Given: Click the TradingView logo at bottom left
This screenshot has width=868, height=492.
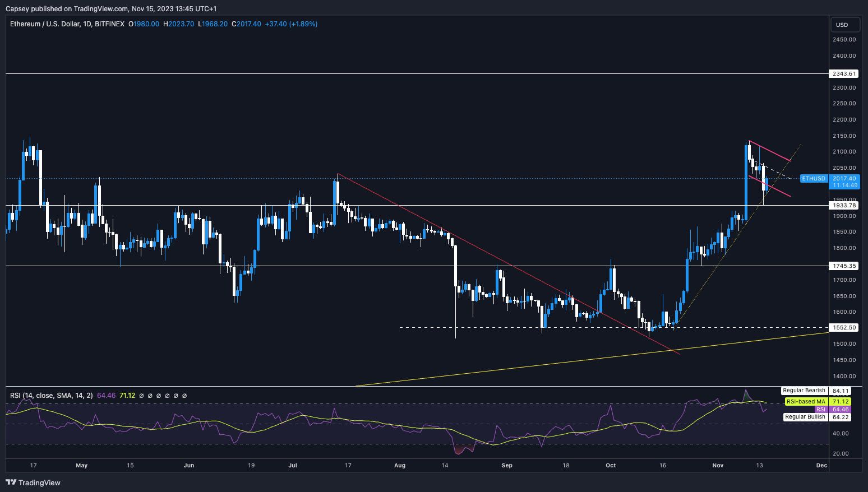Looking at the screenshot, I should click(34, 482).
